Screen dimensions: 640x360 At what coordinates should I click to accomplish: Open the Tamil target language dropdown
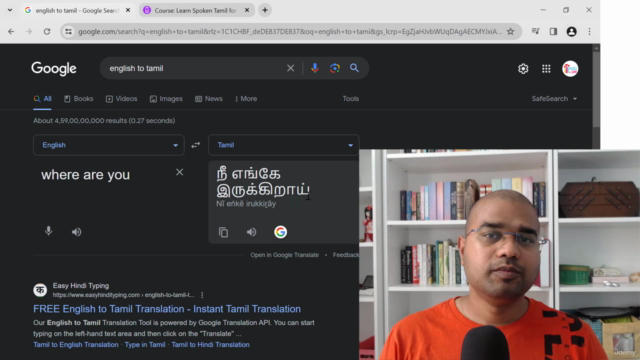[284, 145]
